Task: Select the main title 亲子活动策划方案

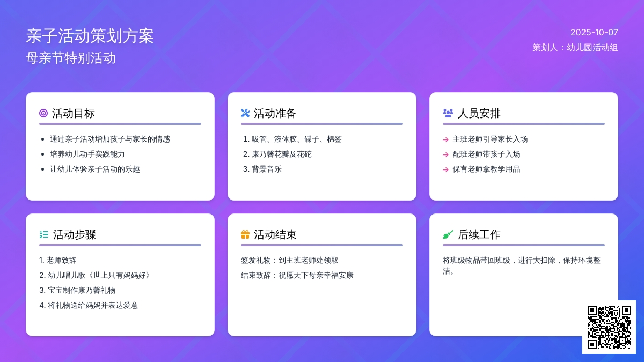Action: pos(90,36)
